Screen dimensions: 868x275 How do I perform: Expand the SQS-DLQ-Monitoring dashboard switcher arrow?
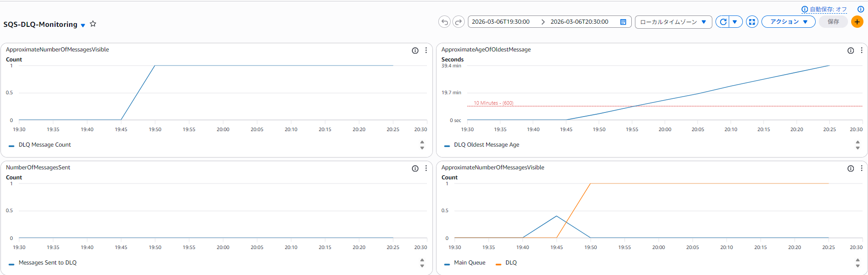tap(83, 25)
